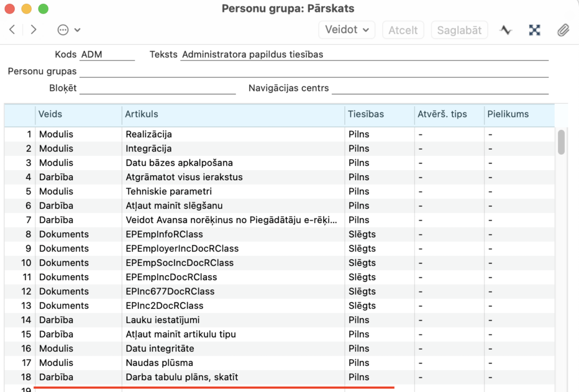Click the Slēgts value for EPEmpInfoRClass

pyautogui.click(x=362, y=234)
